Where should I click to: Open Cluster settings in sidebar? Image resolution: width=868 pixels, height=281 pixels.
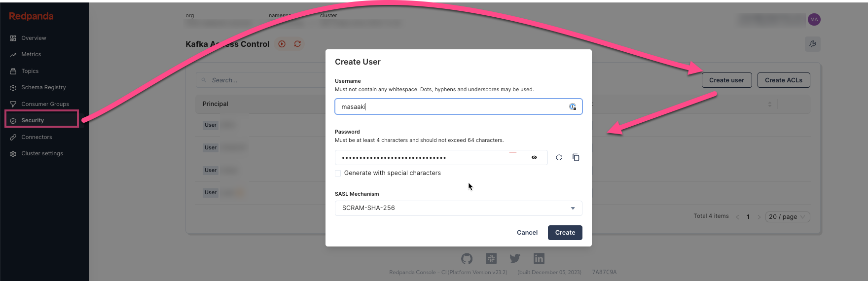(x=42, y=153)
